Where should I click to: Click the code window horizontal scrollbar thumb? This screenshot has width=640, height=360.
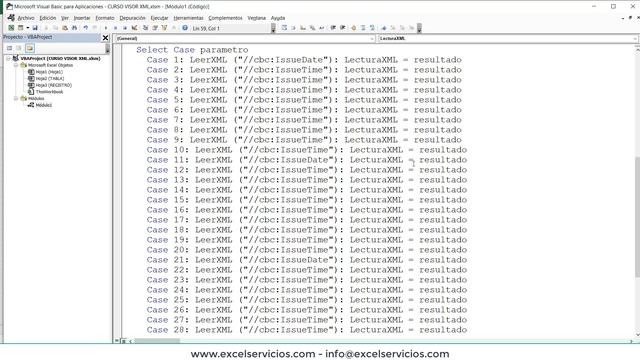point(158,341)
